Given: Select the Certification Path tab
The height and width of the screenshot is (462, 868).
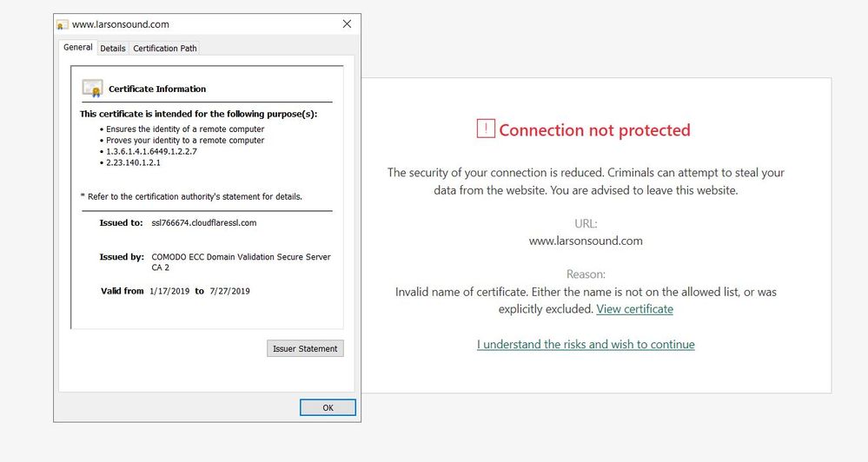Looking at the screenshot, I should pos(165,49).
